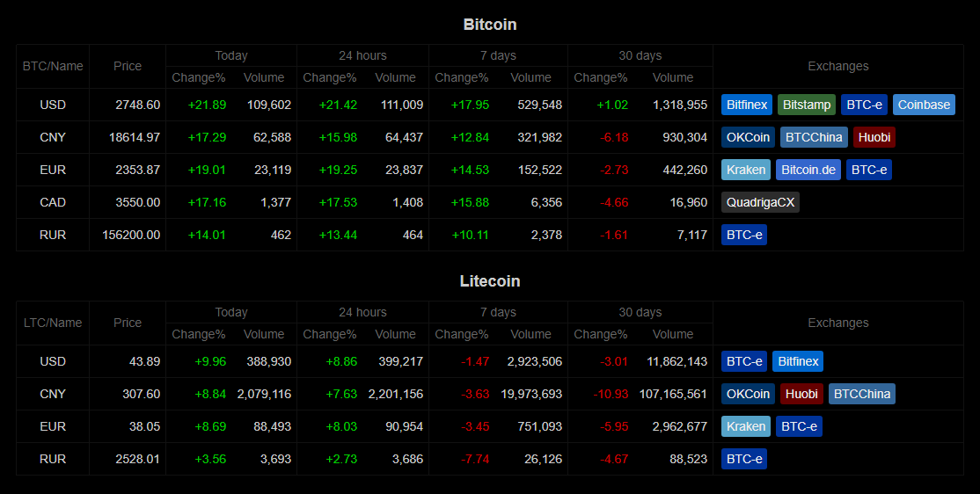Click Bitcoin table 7 days header

tap(498, 55)
